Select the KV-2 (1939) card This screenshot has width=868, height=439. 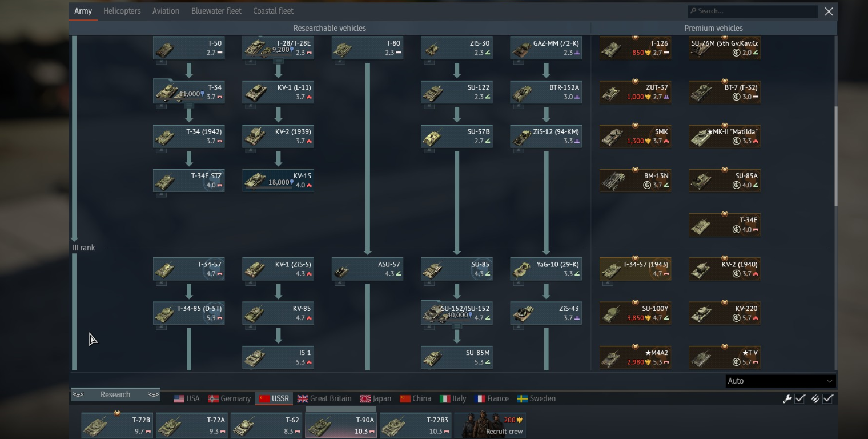tap(278, 137)
